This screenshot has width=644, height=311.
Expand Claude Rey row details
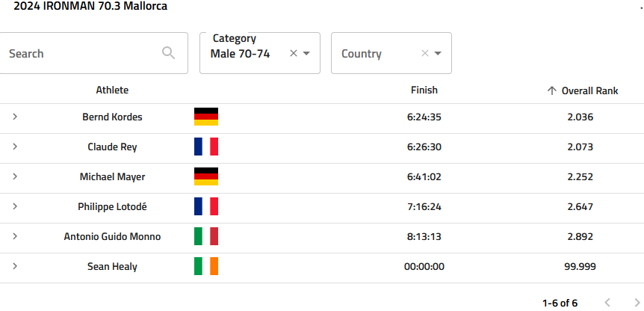coord(15,147)
